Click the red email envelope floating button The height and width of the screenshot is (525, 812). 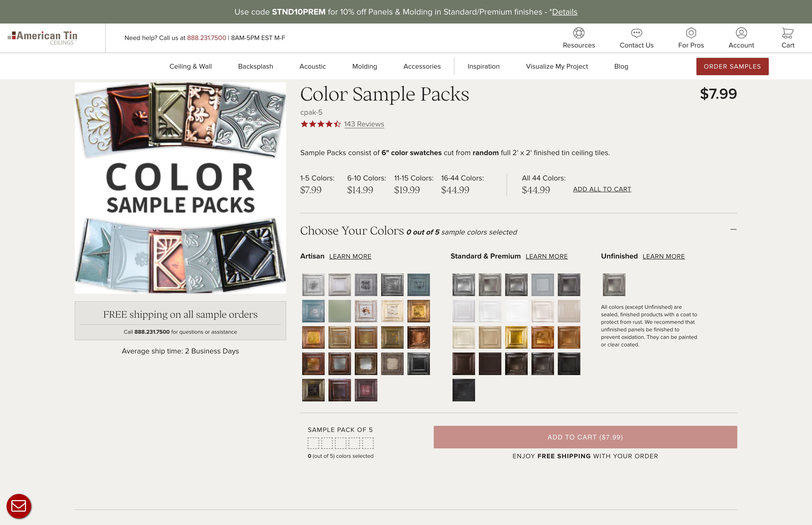click(19, 506)
